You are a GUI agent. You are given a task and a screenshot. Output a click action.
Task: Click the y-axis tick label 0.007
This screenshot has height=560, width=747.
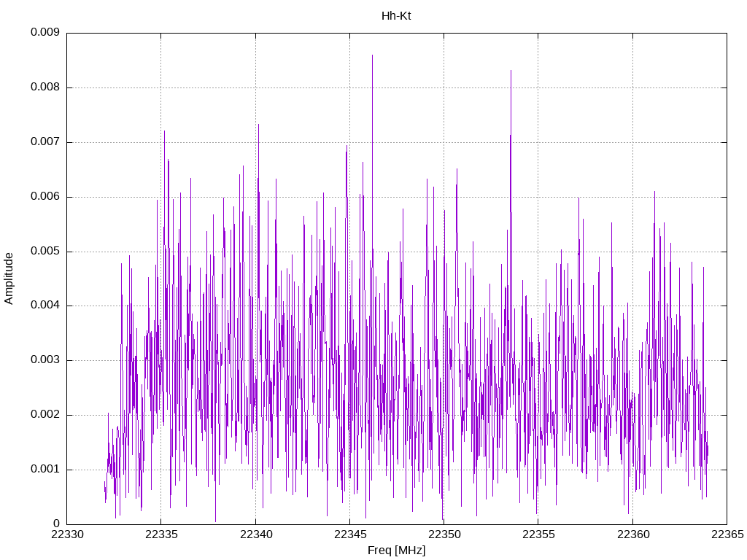coord(45,142)
